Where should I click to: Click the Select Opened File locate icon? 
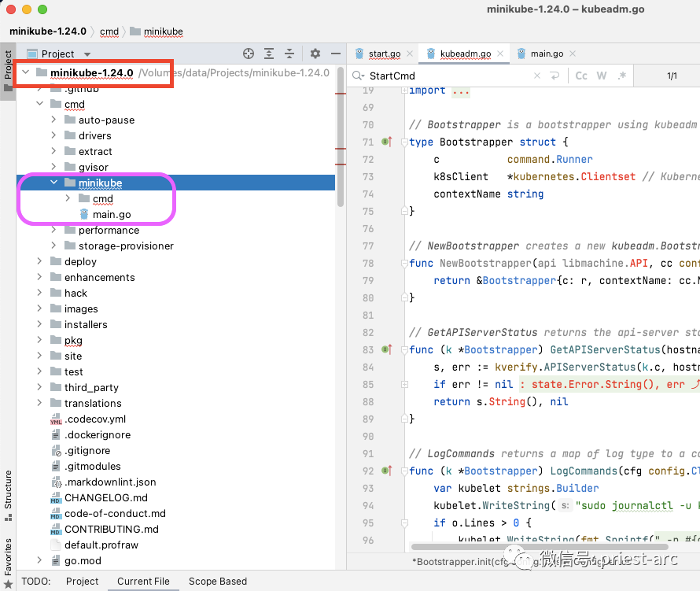click(249, 54)
